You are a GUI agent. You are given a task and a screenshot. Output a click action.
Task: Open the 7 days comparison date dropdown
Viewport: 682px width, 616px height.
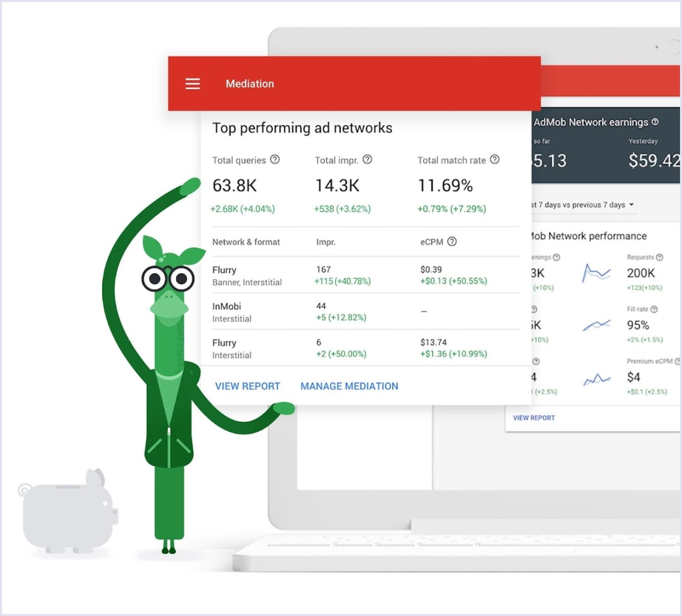[583, 205]
